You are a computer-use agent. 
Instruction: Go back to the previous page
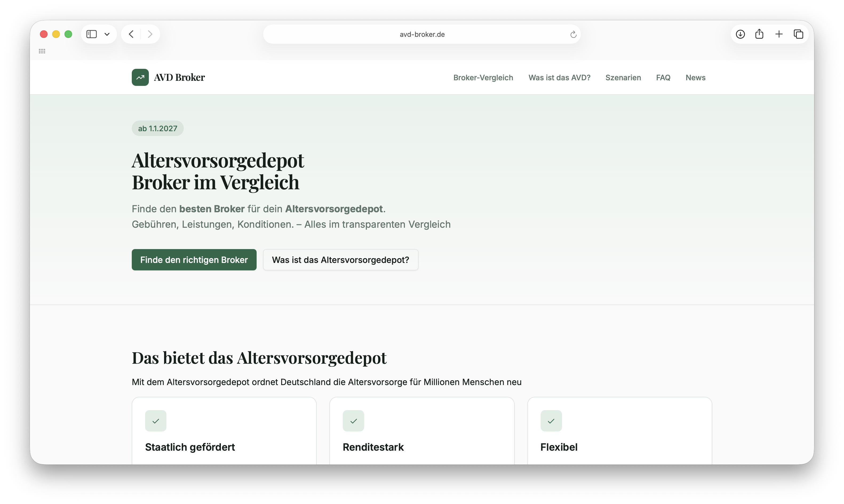pos(131,34)
